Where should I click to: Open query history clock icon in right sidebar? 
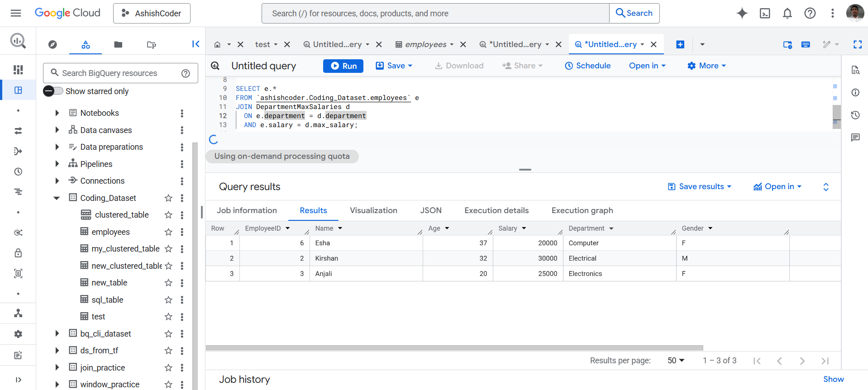pos(855,115)
